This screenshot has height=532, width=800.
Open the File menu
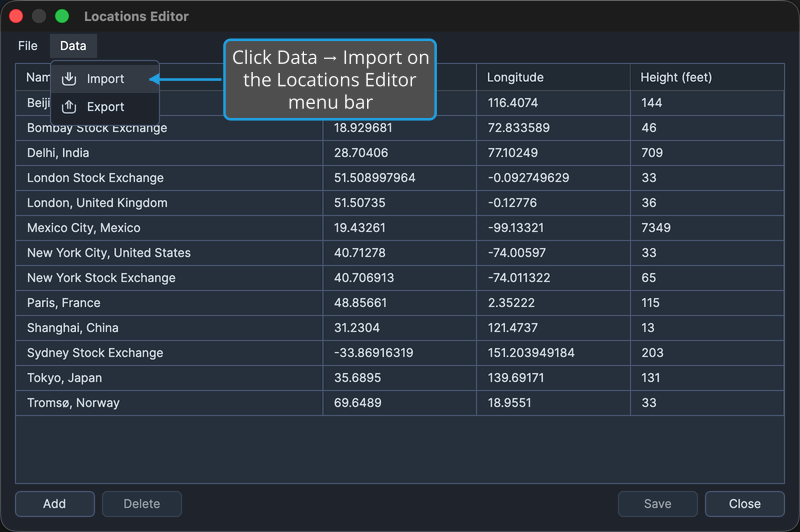(x=28, y=46)
